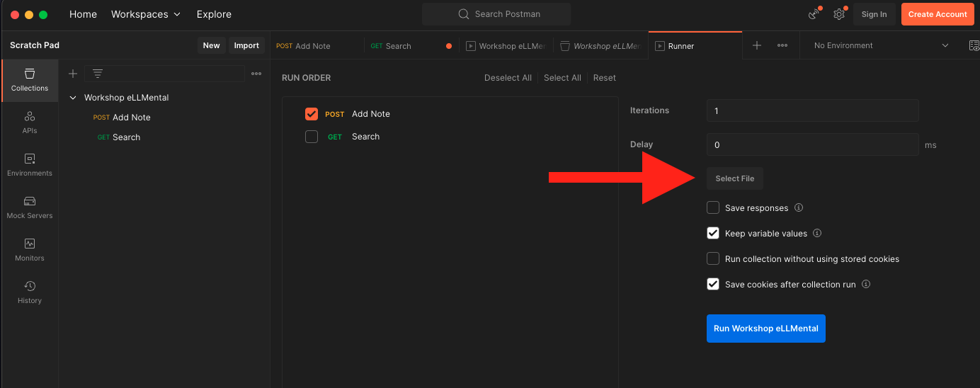Viewport: 980px width, 388px height.
Task: Click the Iterations input field
Action: point(813,110)
